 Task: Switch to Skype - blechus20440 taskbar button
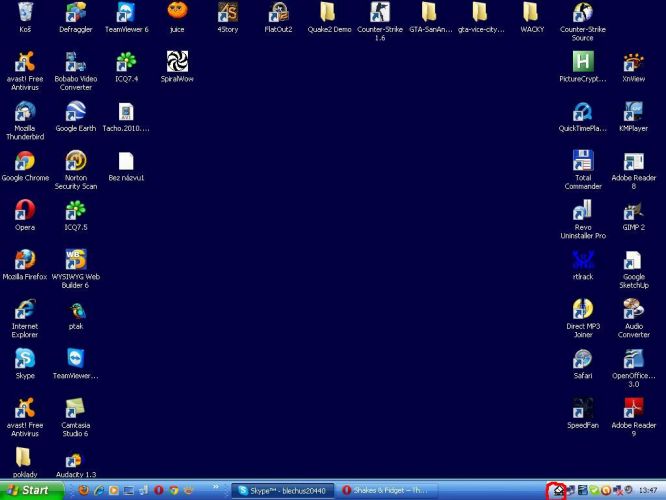(283, 491)
